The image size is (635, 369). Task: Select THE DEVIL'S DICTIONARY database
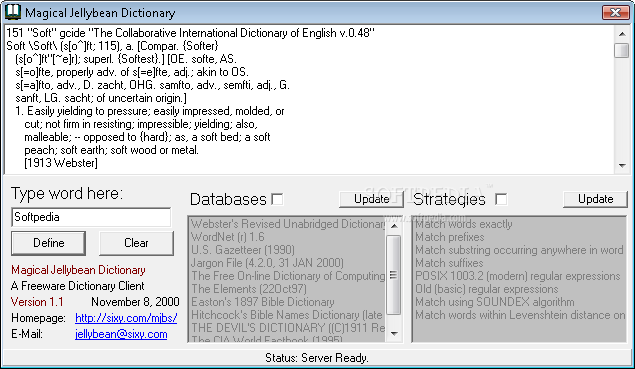click(x=287, y=328)
